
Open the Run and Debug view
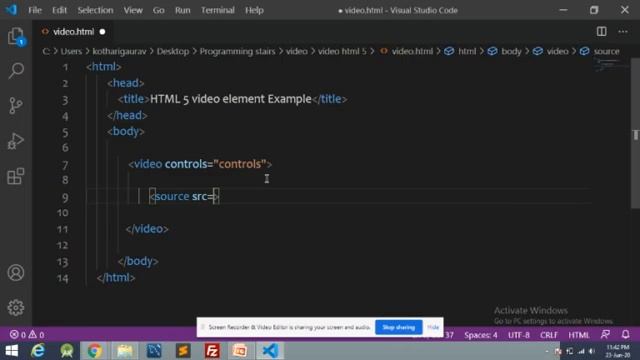coord(16,141)
